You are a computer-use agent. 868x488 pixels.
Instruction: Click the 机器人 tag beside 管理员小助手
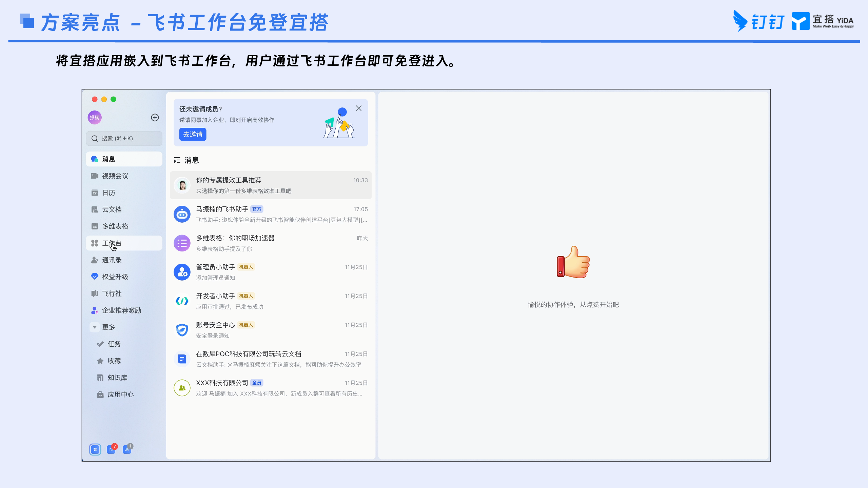246,267
